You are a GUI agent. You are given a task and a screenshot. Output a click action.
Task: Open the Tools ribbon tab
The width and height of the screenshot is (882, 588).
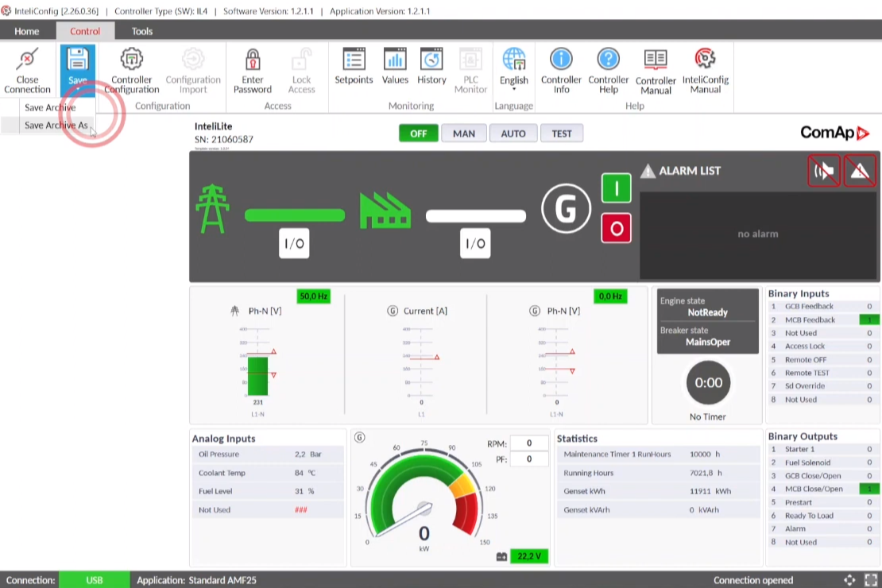tap(142, 31)
